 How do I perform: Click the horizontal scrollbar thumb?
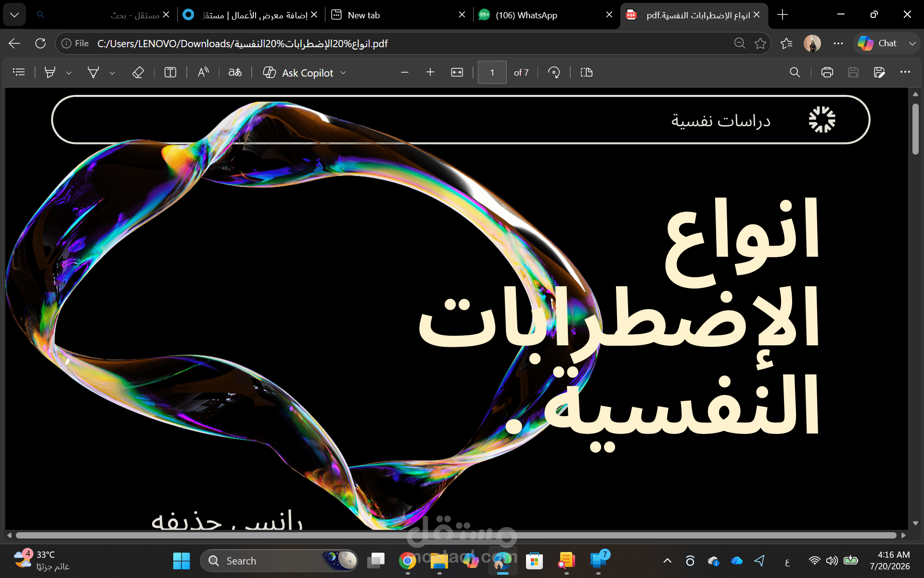point(456,535)
